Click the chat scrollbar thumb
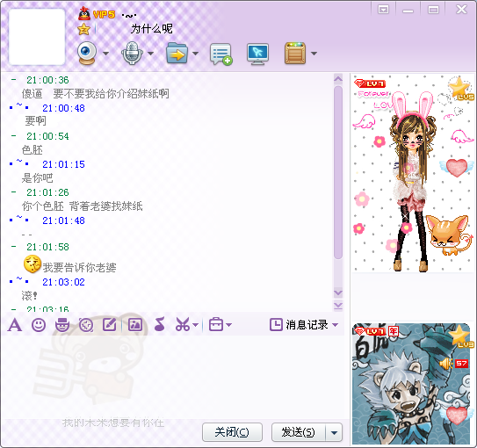 click(x=338, y=172)
